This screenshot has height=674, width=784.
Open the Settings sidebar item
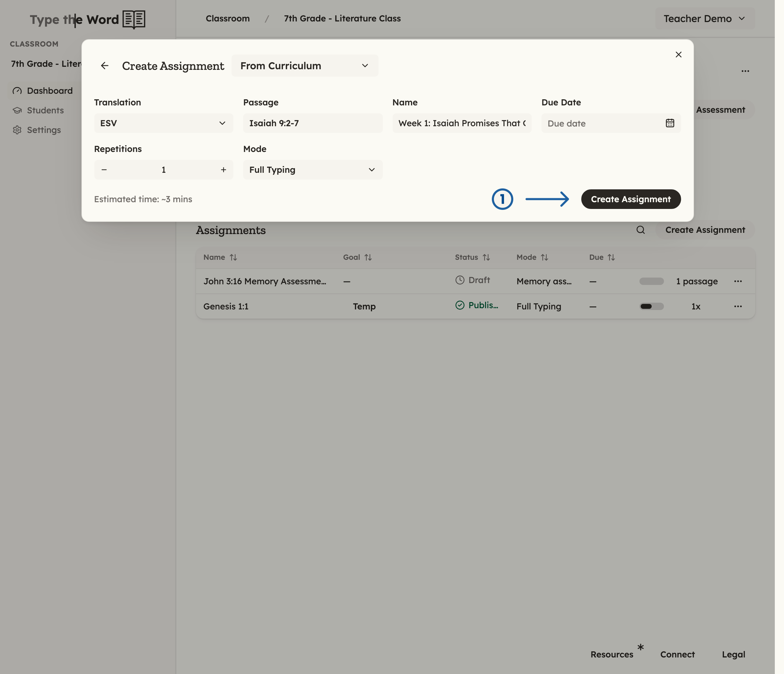coord(37,130)
